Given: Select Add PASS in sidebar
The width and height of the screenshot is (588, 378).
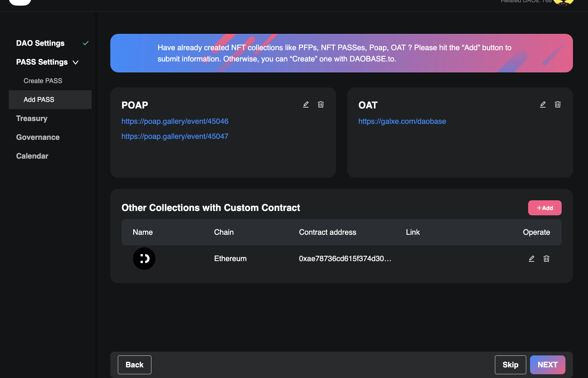Looking at the screenshot, I should pos(39,100).
